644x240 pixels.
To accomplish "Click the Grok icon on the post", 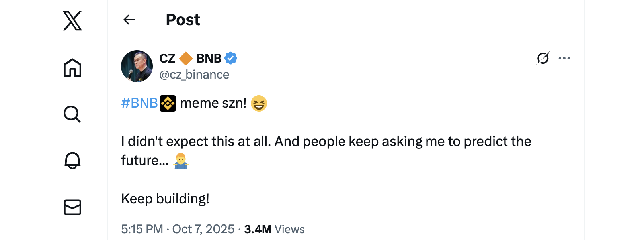I will (543, 58).
